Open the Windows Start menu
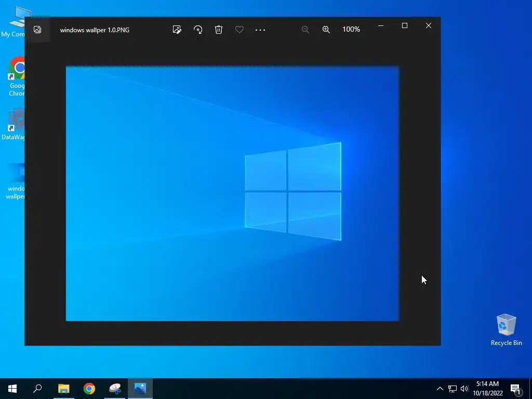Viewport: 532px width, 399px height. [x=12, y=389]
